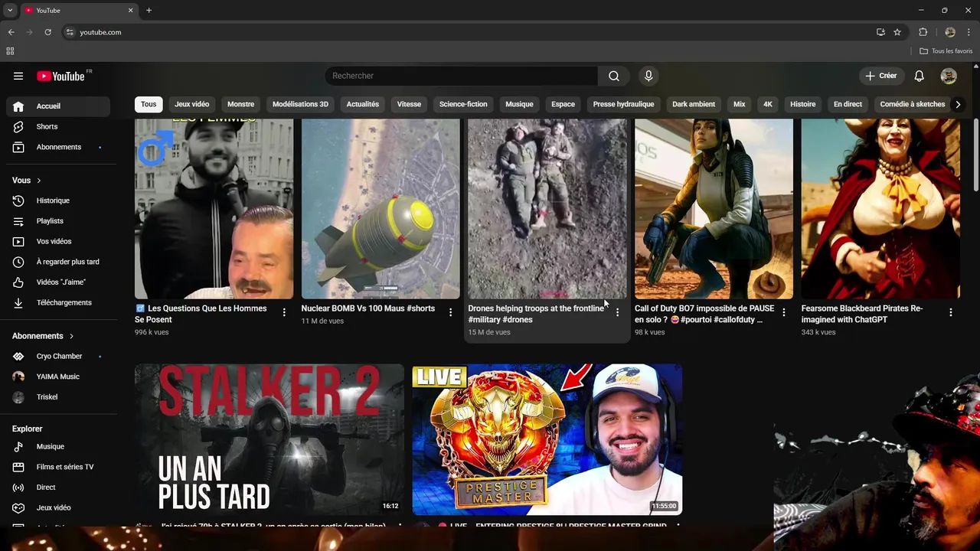The image size is (980, 551).
Task: Open Historique in sidebar
Action: coord(58,201)
